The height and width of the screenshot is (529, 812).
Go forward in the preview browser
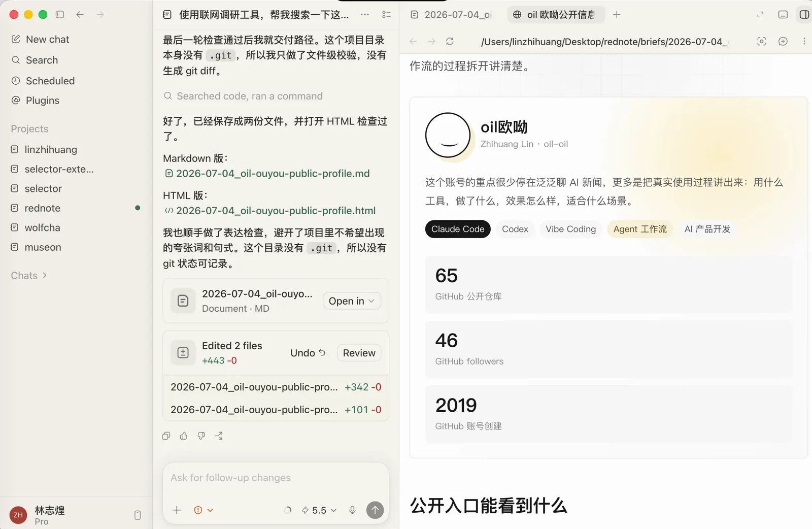tap(431, 41)
